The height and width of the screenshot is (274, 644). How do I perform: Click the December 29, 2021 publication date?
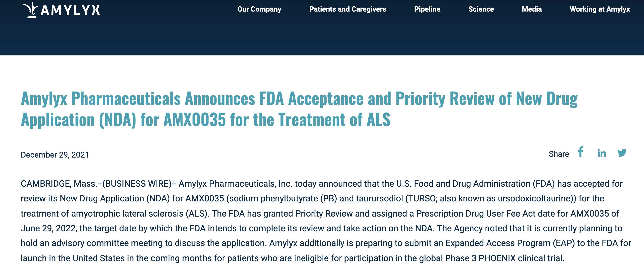point(55,155)
